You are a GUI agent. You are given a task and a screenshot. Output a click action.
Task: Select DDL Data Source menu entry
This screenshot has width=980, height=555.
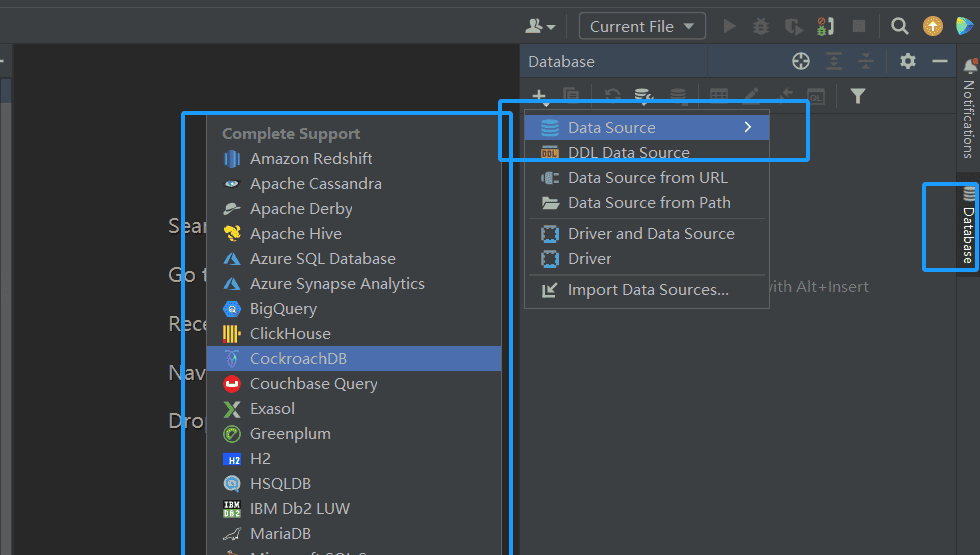(628, 153)
